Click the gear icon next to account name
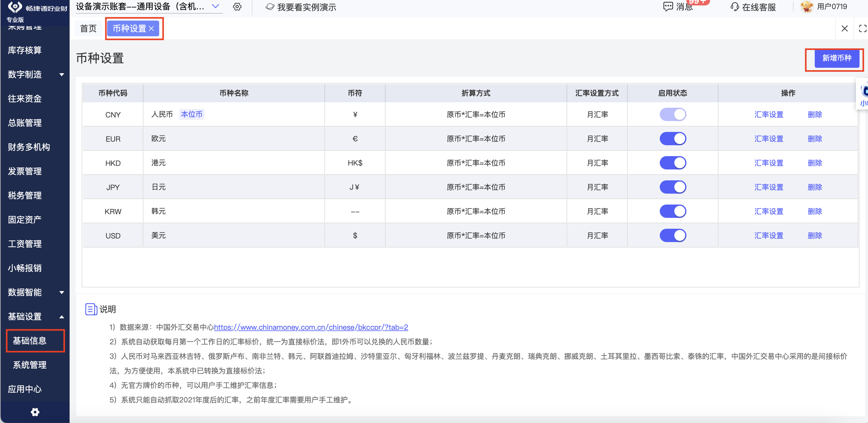Image resolution: width=868 pixels, height=423 pixels. click(x=237, y=7)
